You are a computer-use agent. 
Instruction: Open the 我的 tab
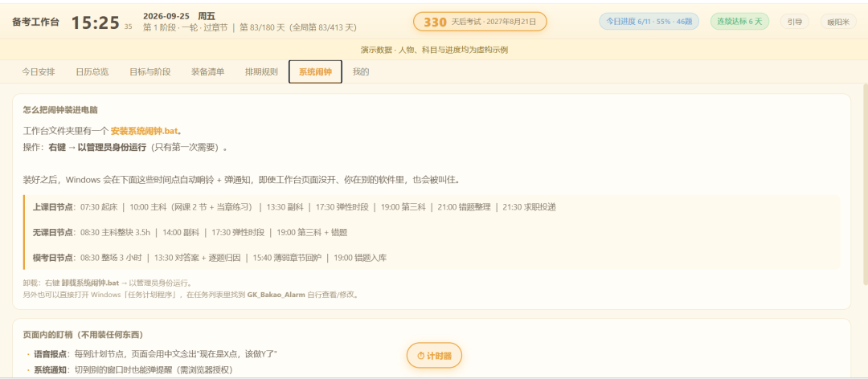pos(360,72)
